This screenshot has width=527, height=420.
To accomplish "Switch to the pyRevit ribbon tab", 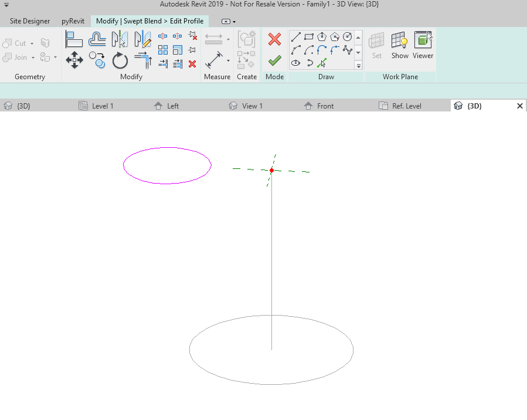I will [72, 21].
